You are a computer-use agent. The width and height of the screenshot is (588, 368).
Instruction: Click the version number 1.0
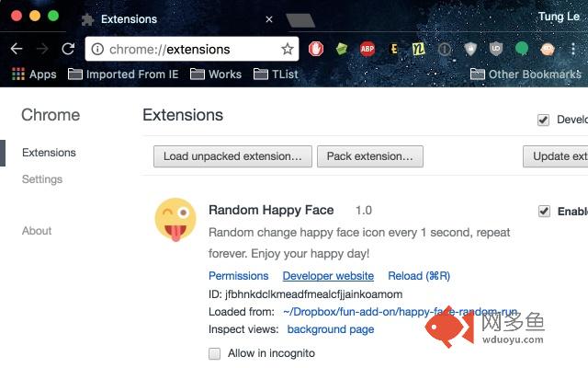[364, 211]
